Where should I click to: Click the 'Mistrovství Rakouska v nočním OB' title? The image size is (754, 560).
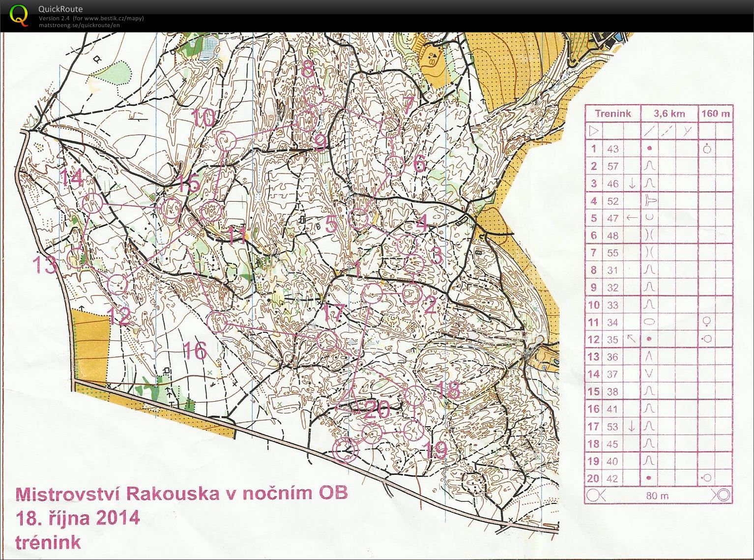182,494
